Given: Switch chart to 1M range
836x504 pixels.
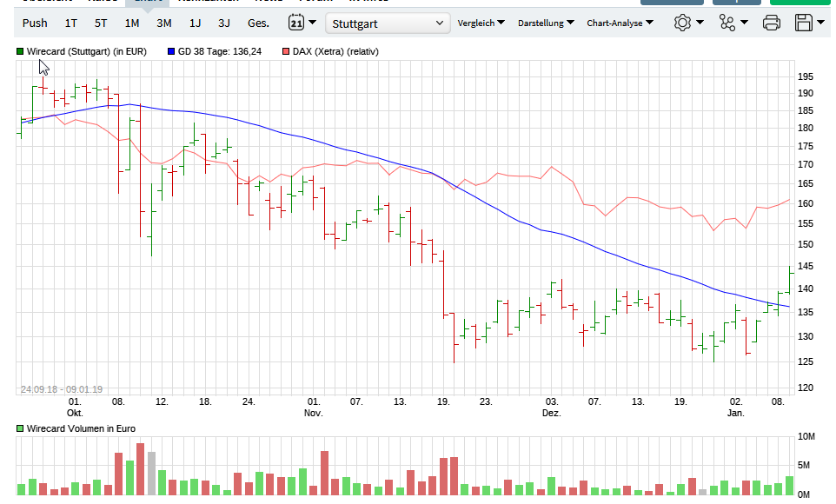Looking at the screenshot, I should pos(132,23).
